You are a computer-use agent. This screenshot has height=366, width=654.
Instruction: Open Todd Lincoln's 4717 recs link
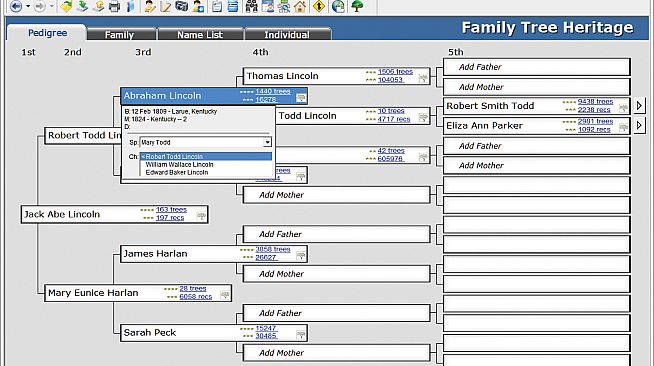tap(394, 119)
